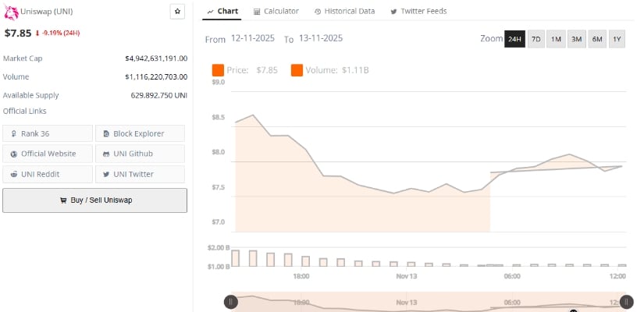Open the Historical Data tab
This screenshot has height=312, width=644.
pos(344,11)
